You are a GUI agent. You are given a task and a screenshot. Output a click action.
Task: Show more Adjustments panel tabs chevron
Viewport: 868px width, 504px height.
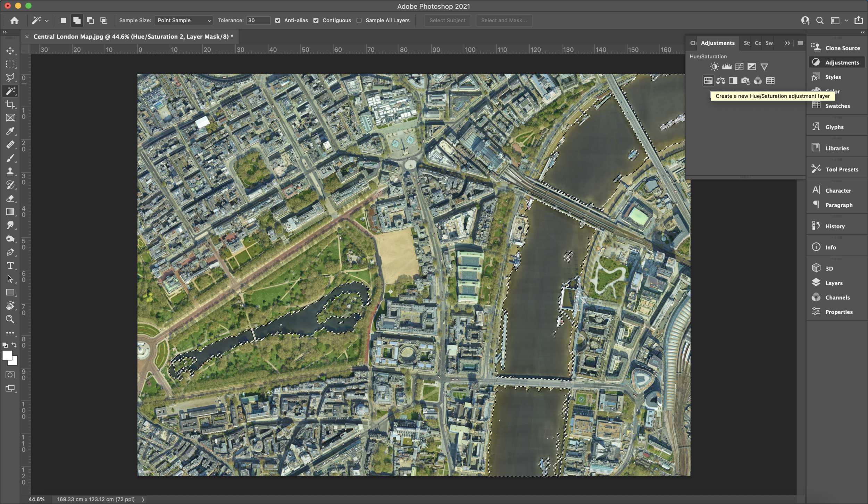787,43
